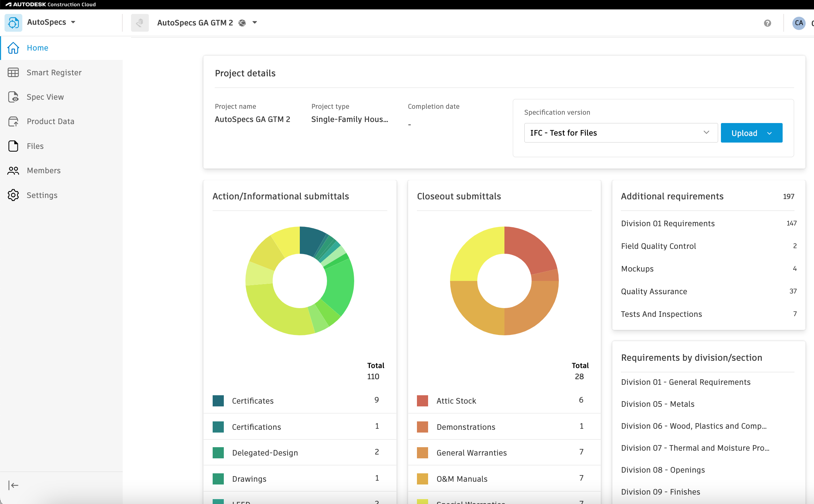Image resolution: width=814 pixels, height=504 pixels.
Task: Open Spec View document icon
Action: [13, 97]
